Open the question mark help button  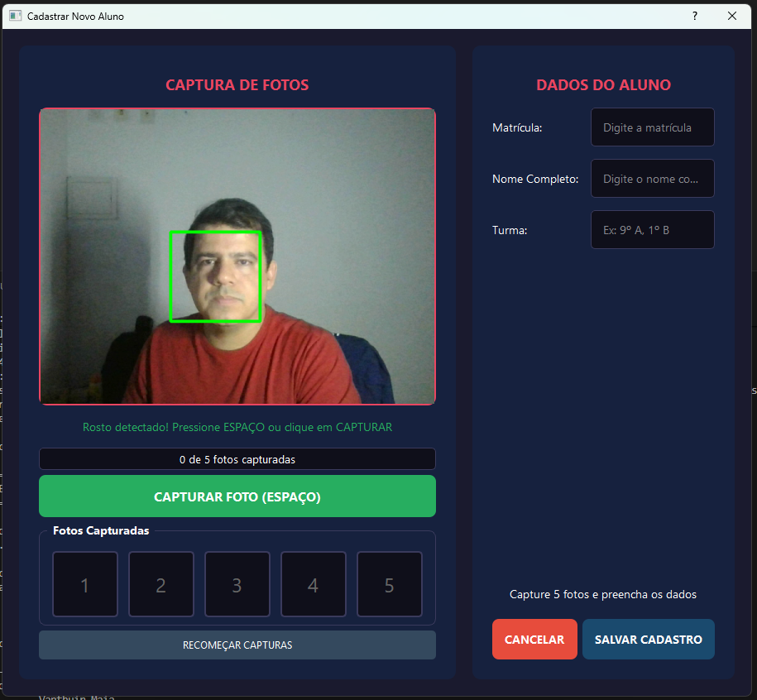coord(694,16)
